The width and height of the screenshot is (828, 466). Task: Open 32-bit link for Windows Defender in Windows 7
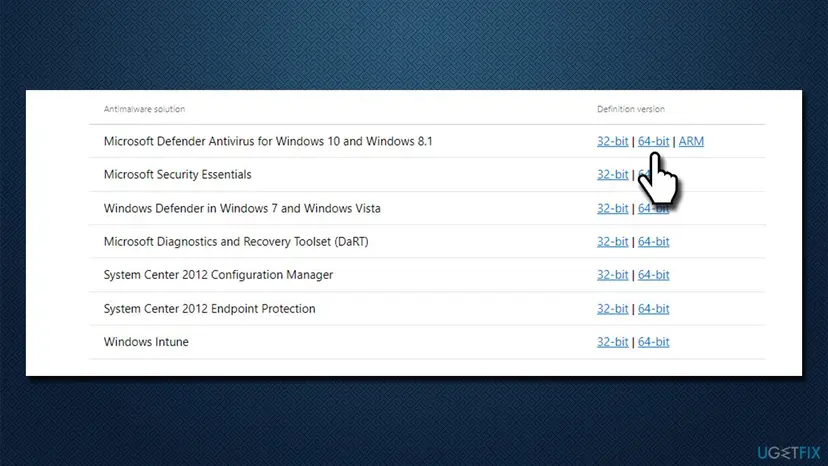pyautogui.click(x=613, y=208)
